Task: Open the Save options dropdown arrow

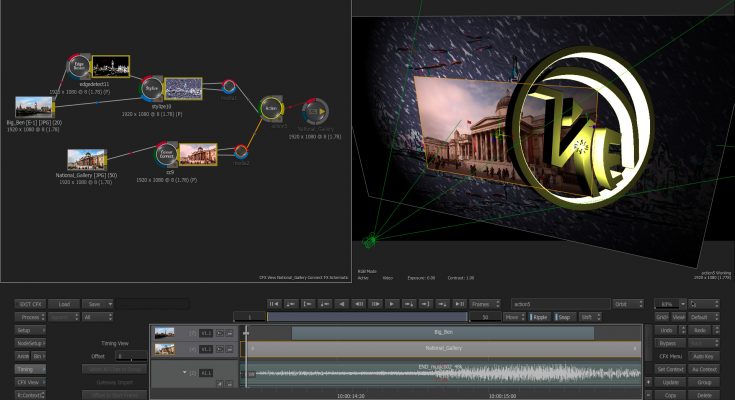Action: tap(110, 304)
